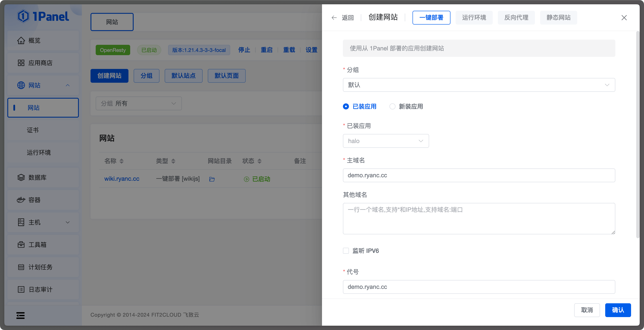The image size is (644, 330).
Task: Switch to the 反向代理 tab
Action: click(x=516, y=17)
